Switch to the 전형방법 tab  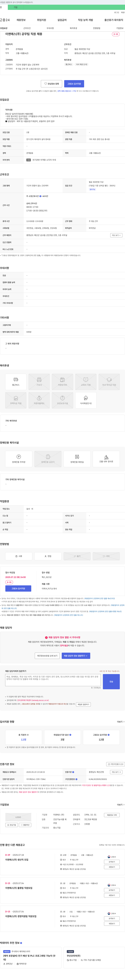(x=97, y=28)
